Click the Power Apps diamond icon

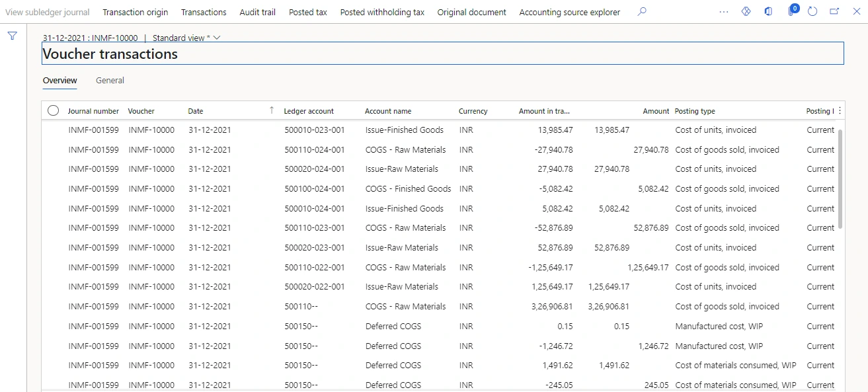(746, 12)
